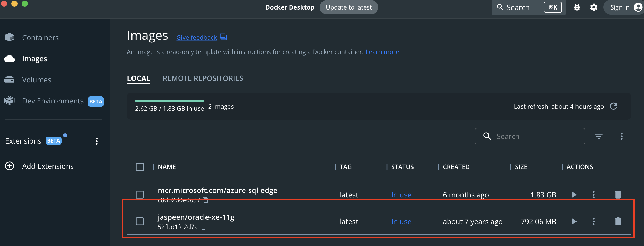Open the filter icon beside image search

point(599,136)
